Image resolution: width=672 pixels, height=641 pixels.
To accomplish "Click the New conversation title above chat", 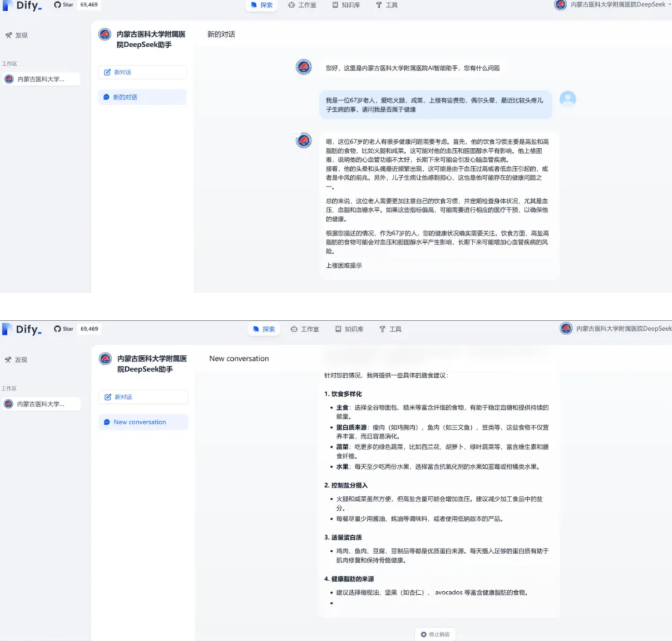I will click(x=239, y=359).
